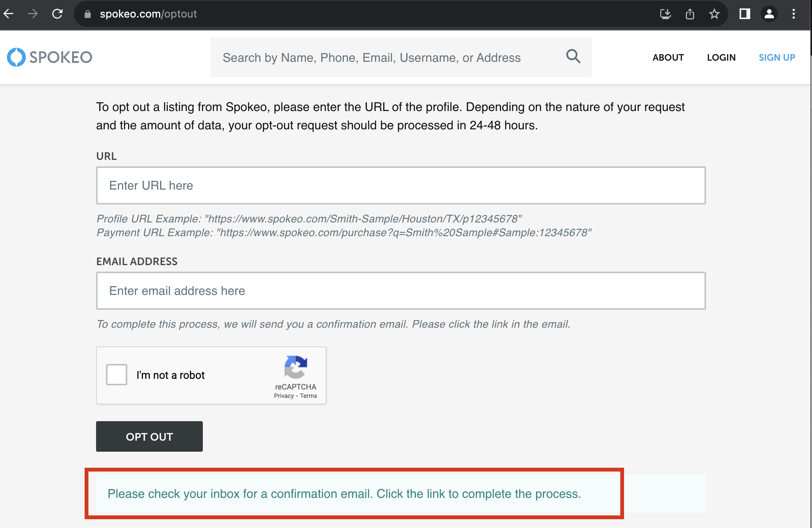The image size is (812, 528).
Task: Click the SIGN UP link
Action: [x=777, y=57]
